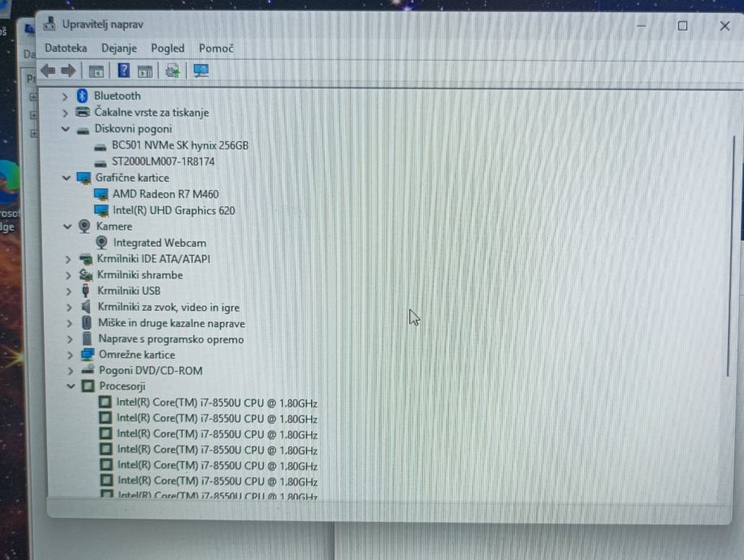Click the Device Manager title bar icon
Viewport: 744px width, 560px height.
pyautogui.click(x=50, y=24)
